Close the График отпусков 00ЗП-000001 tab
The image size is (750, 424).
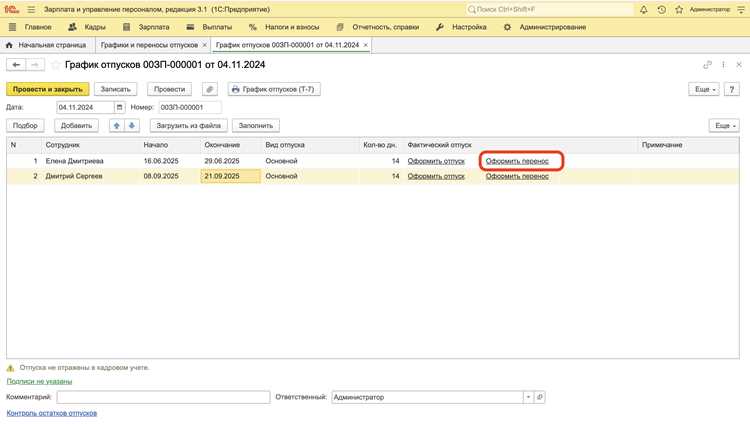coord(365,45)
